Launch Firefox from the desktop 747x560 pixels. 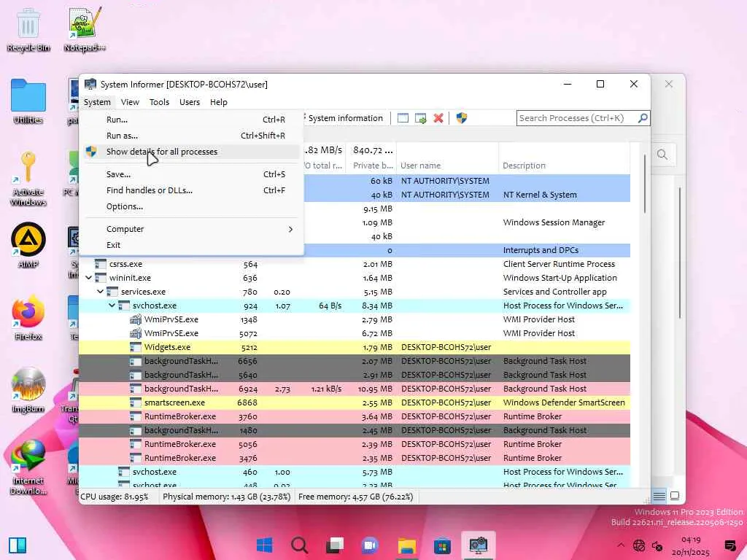tap(28, 318)
